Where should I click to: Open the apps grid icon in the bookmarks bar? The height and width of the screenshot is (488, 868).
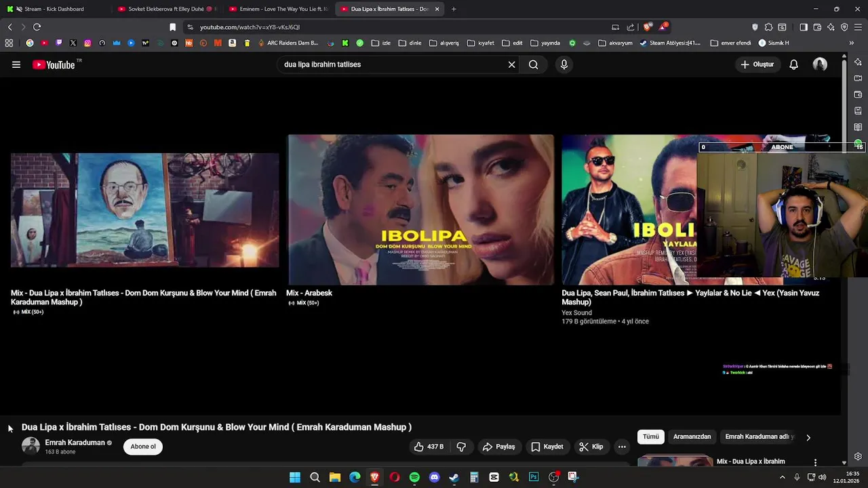point(9,43)
